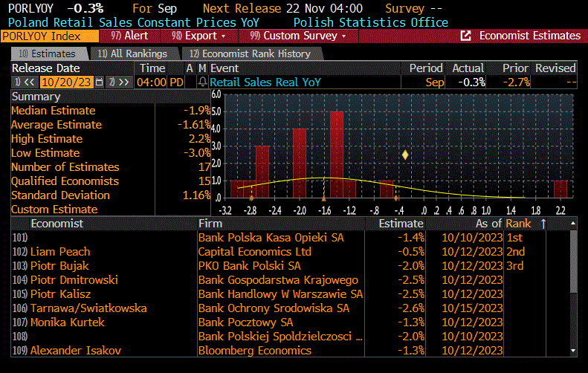Click the 10/15/2023 as-of date
The width and height of the screenshot is (588, 373).
[472, 308]
